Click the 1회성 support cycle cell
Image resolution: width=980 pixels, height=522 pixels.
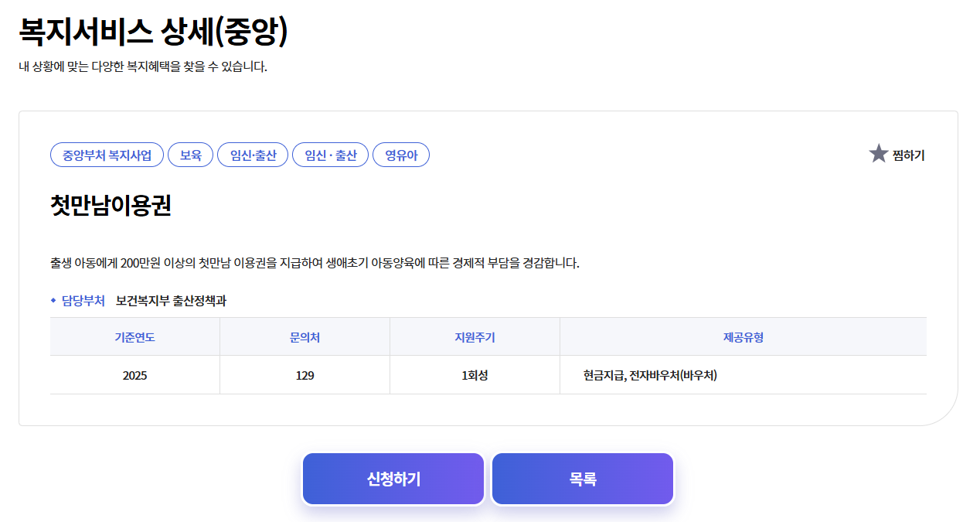coord(475,376)
